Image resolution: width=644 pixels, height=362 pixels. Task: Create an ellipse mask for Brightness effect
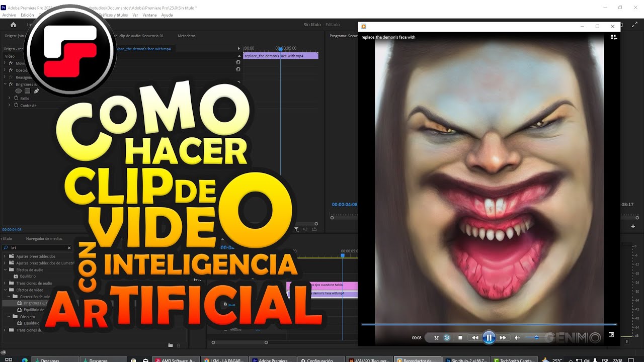(x=19, y=91)
